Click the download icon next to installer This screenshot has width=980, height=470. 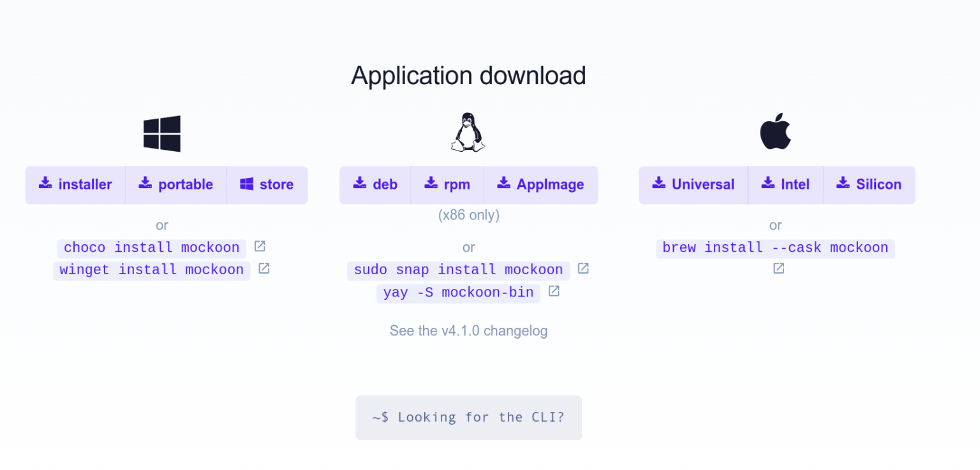45,184
